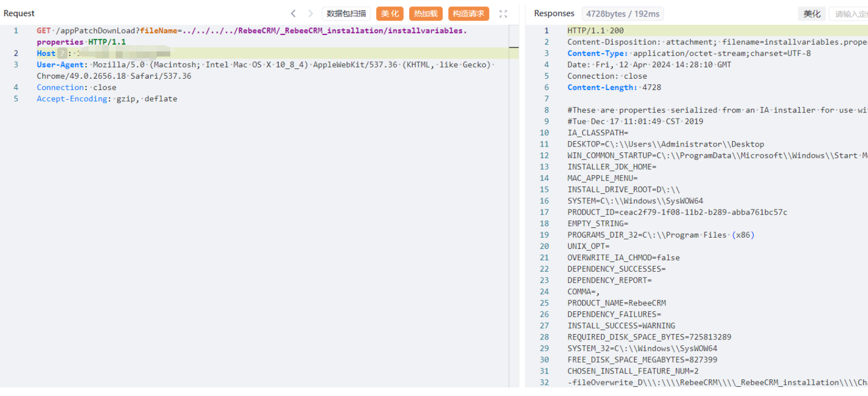Click the HTTP/1.1 200 status line
Viewport: 868px width, 396px height.
[x=595, y=31]
